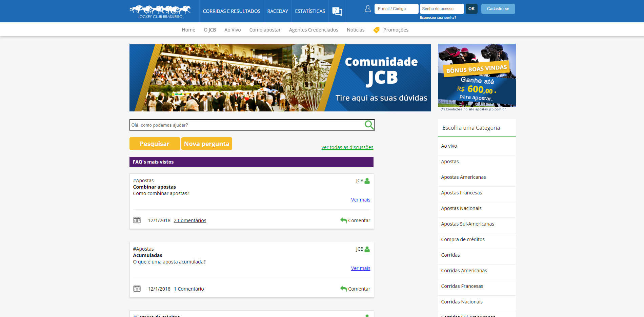This screenshot has width=644, height=317.
Task: Click the Nova pergunta button
Action: (206, 144)
